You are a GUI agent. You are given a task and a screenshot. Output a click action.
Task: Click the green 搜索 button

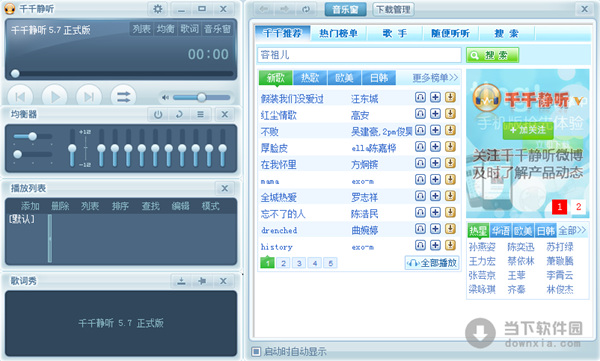[492, 55]
